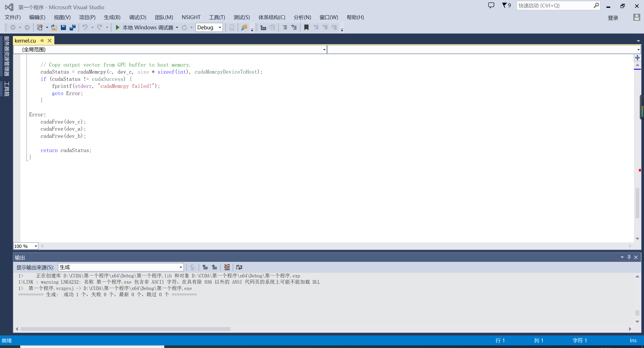Click the bookmark toggle icon
Viewport: 644px width, 348px height.
pos(306,27)
